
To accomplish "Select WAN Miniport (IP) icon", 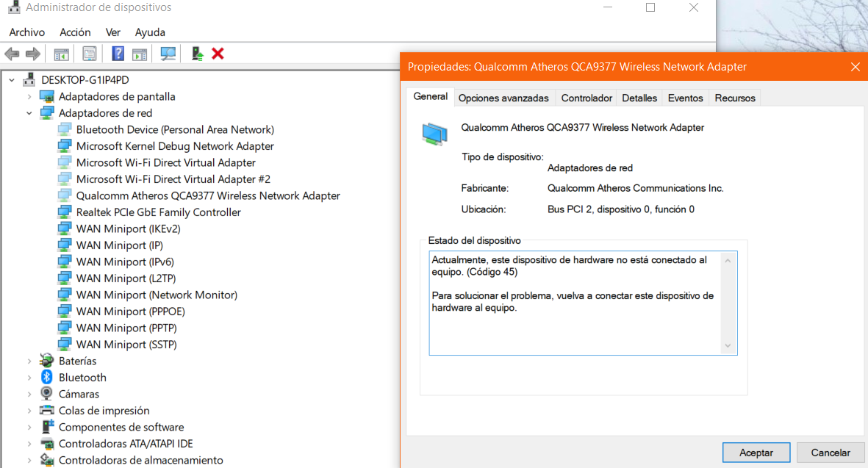I will (65, 245).
